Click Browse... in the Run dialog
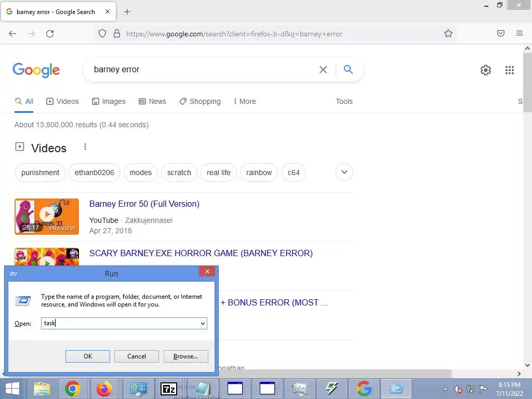 (185, 356)
